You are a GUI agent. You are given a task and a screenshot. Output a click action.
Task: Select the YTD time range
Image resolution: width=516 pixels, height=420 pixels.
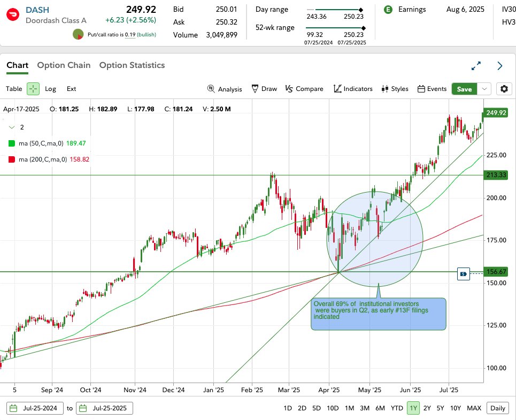coord(397,408)
